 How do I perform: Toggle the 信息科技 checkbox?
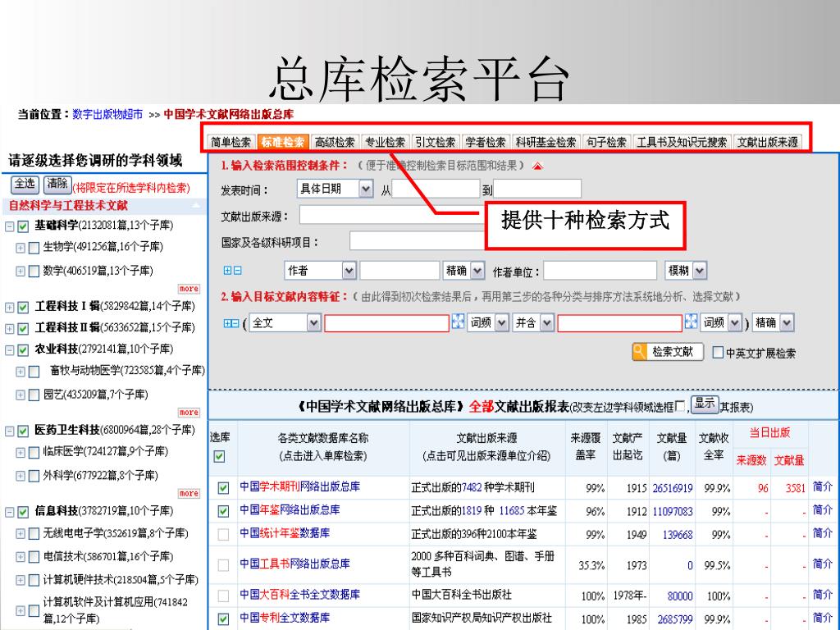pyautogui.click(x=23, y=512)
